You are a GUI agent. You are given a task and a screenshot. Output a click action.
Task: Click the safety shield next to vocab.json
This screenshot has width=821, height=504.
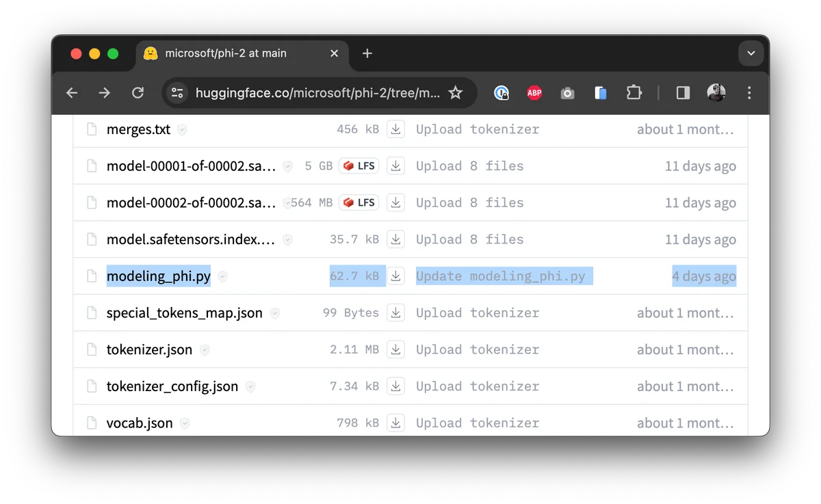tap(185, 423)
